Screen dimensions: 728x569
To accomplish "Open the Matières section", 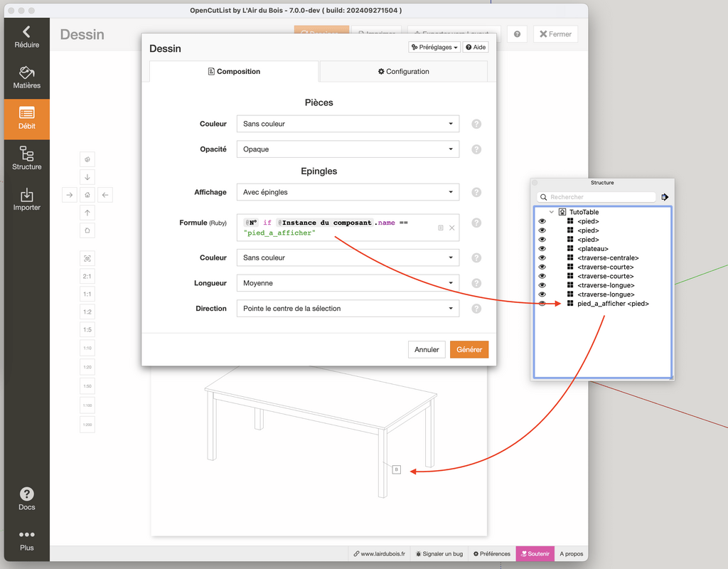I will [x=26, y=78].
